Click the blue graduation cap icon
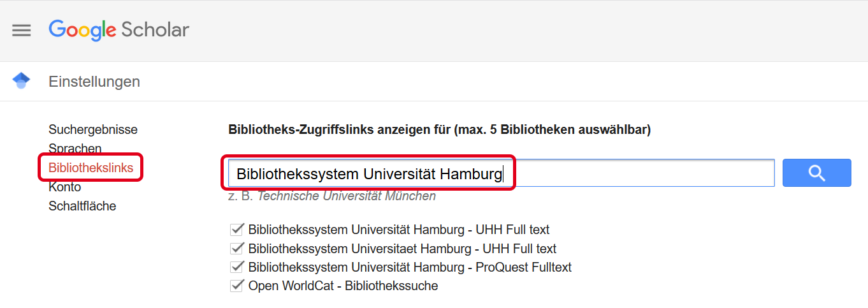 [x=21, y=81]
